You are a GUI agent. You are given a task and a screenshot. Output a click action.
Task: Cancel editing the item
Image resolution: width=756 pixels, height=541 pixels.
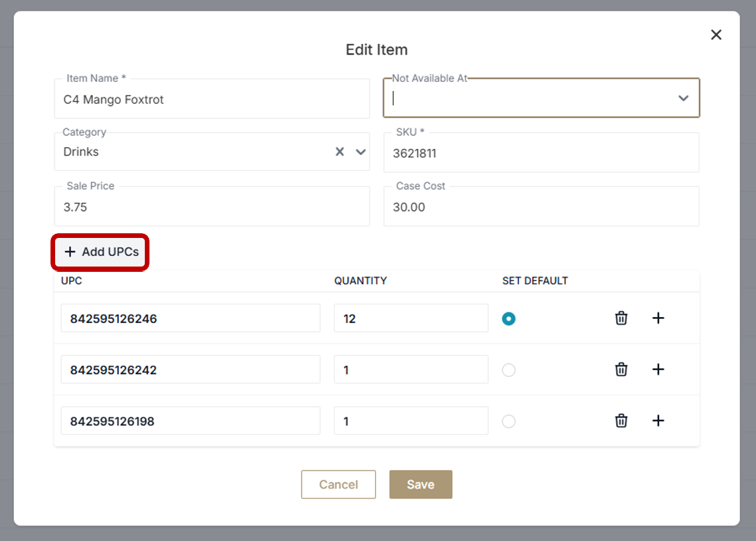[x=338, y=484]
